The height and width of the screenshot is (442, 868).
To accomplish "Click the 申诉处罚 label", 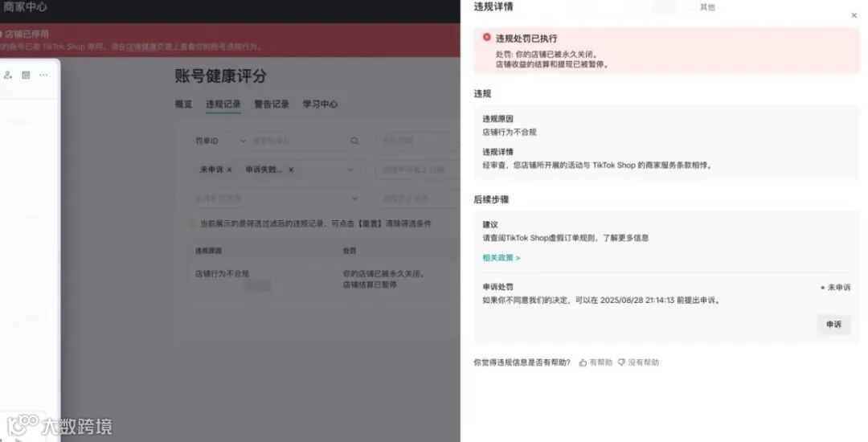I will [x=497, y=287].
